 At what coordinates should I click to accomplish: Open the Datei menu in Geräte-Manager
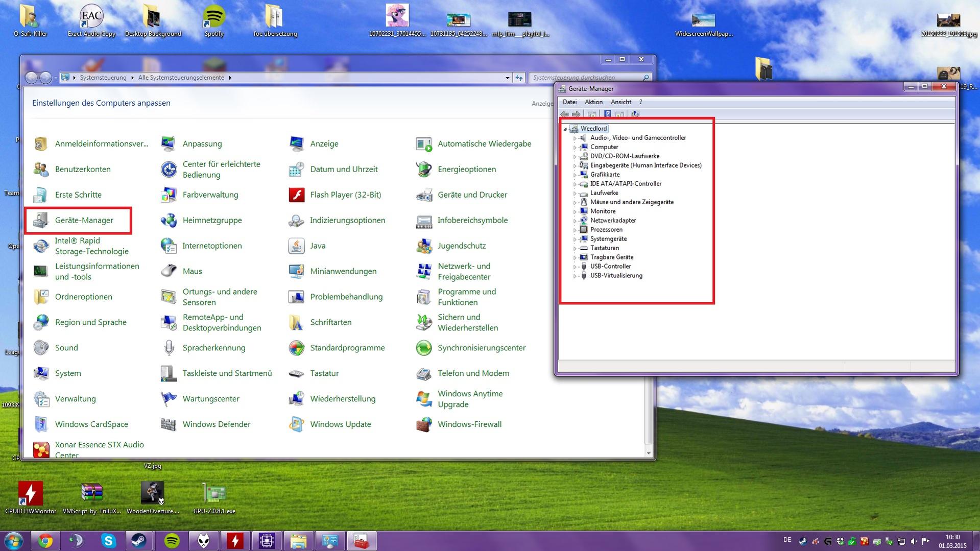[x=569, y=102]
